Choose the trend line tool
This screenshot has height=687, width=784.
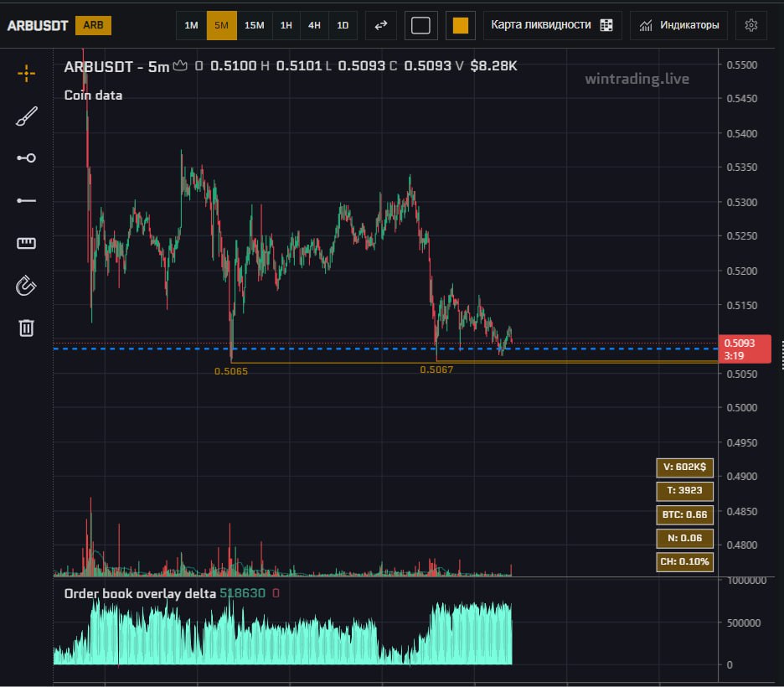(26, 158)
